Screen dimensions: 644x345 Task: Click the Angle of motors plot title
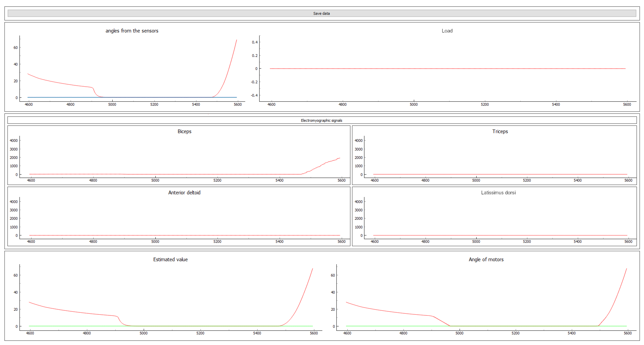click(486, 259)
